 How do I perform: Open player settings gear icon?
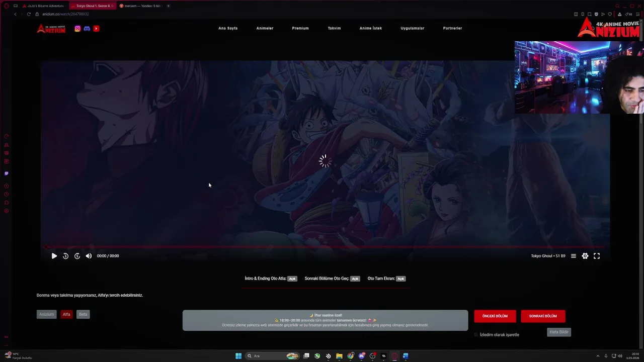585,256
